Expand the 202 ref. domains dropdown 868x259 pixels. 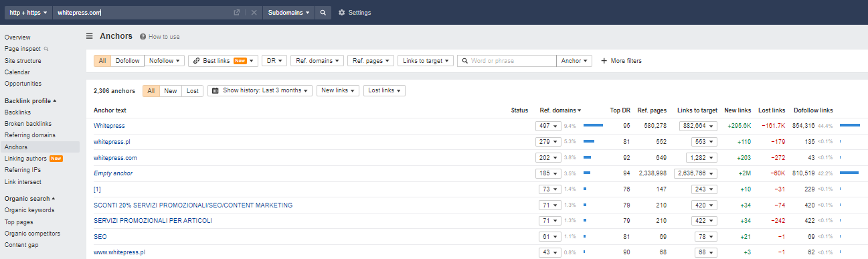click(548, 157)
